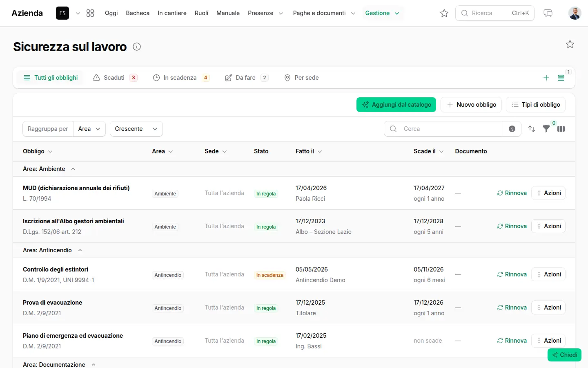Open the Paghe e documenti menu
This screenshot has width=588, height=368.
pyautogui.click(x=324, y=13)
